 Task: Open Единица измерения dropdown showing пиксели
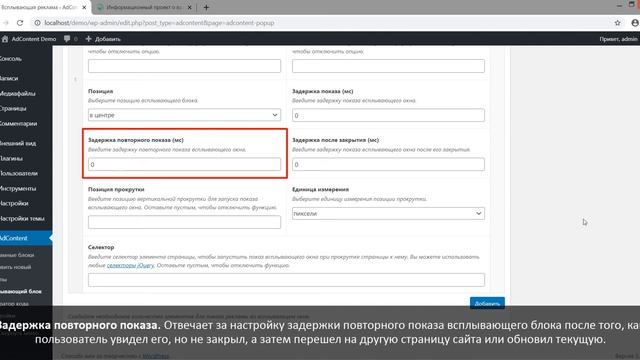coord(388,213)
